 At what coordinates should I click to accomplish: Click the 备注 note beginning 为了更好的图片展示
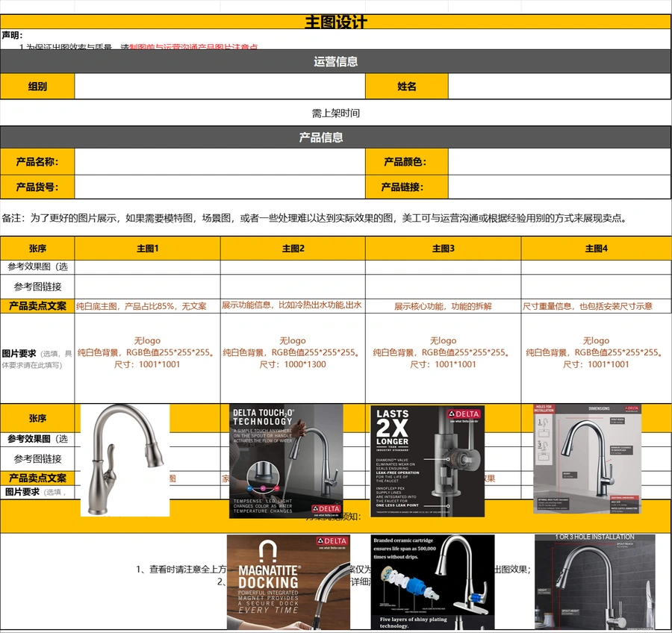tap(315, 218)
